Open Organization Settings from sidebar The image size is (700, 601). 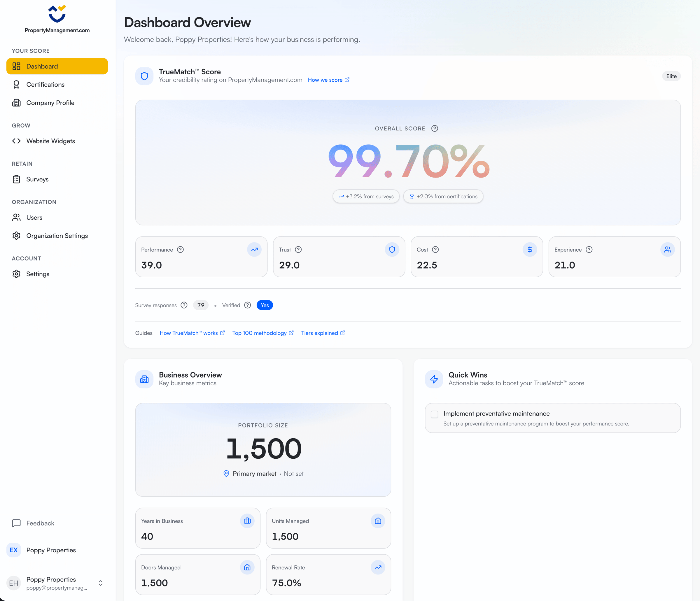click(x=57, y=236)
